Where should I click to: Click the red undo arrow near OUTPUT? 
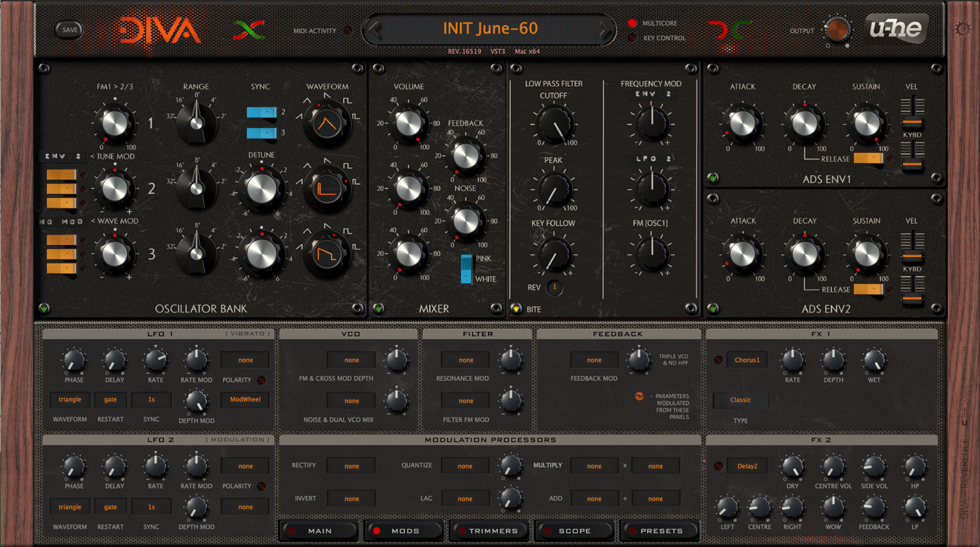717,30
